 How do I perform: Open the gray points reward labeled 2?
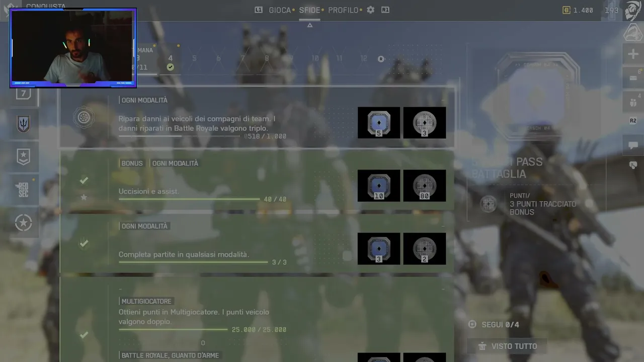[x=425, y=248]
